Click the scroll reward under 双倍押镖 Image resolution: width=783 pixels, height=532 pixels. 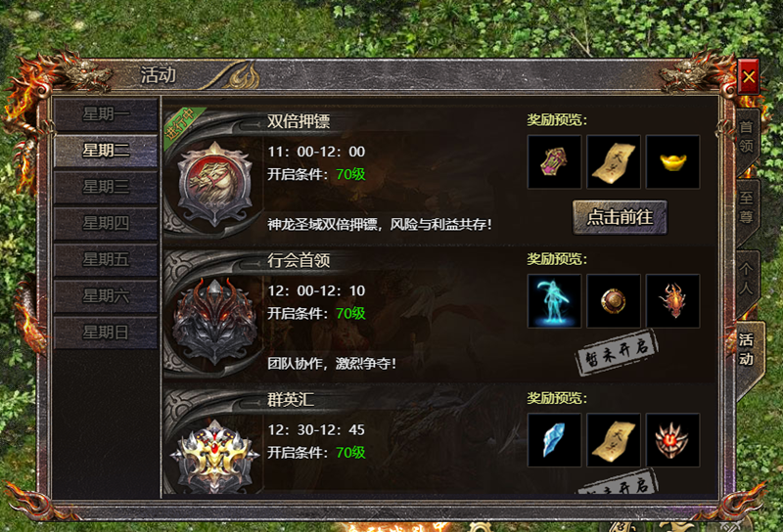click(614, 161)
